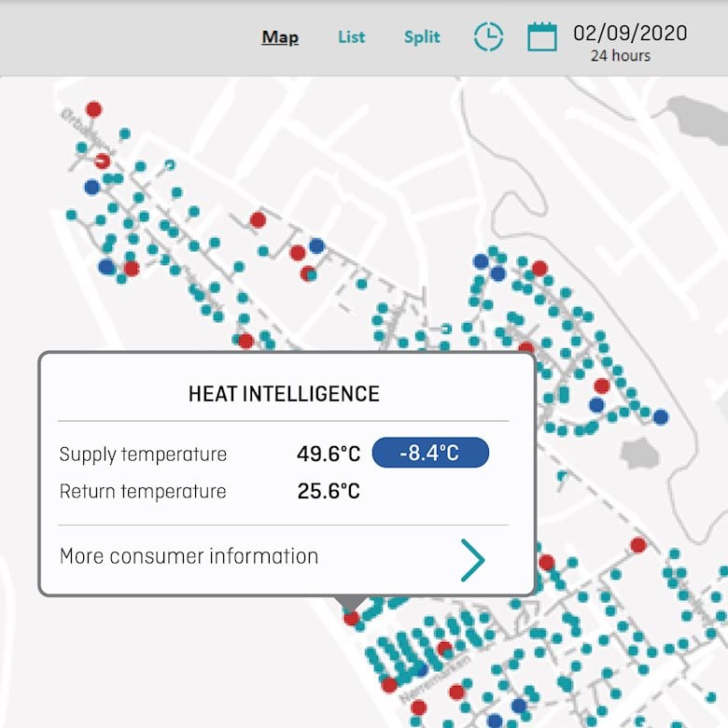Select red marker at dashed line end right of popup
728x728 pixels.
pyautogui.click(x=638, y=545)
